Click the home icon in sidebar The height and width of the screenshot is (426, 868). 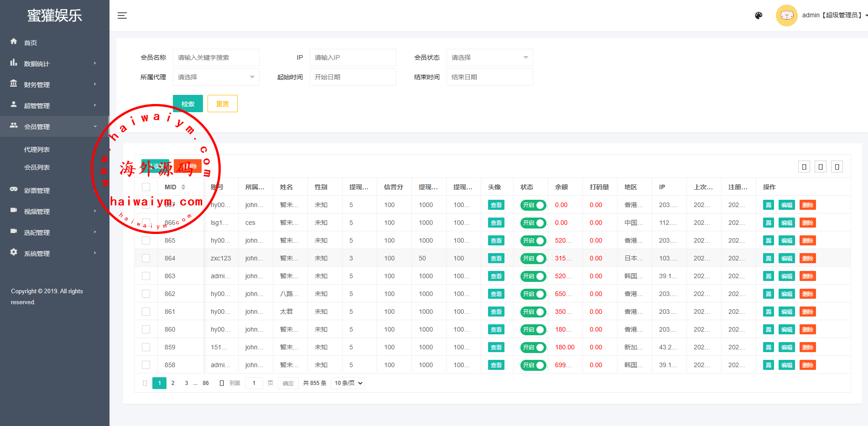tap(14, 42)
